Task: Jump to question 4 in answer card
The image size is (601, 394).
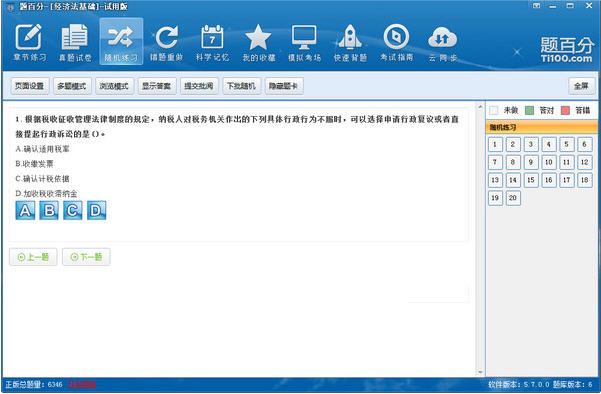Action: pos(549,144)
